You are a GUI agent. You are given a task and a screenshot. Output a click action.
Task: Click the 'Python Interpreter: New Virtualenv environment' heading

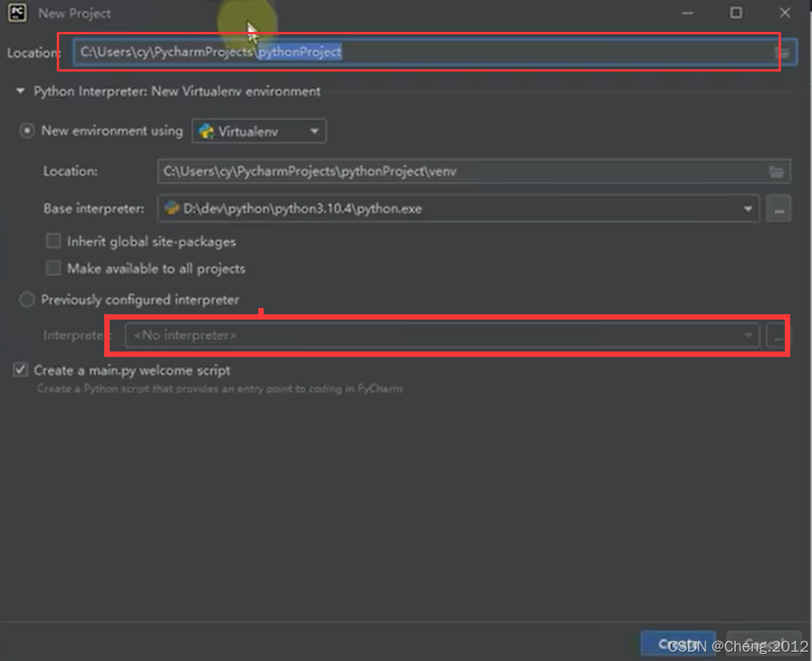pos(177,92)
